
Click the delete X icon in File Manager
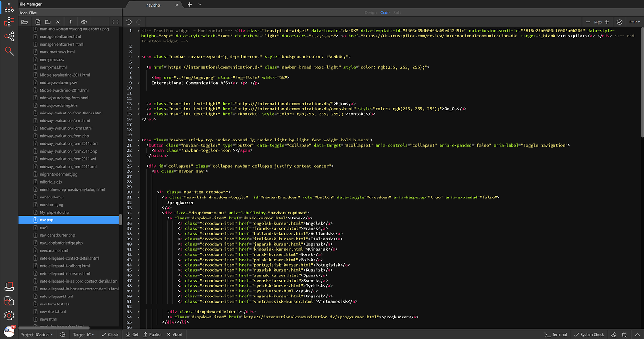(58, 22)
